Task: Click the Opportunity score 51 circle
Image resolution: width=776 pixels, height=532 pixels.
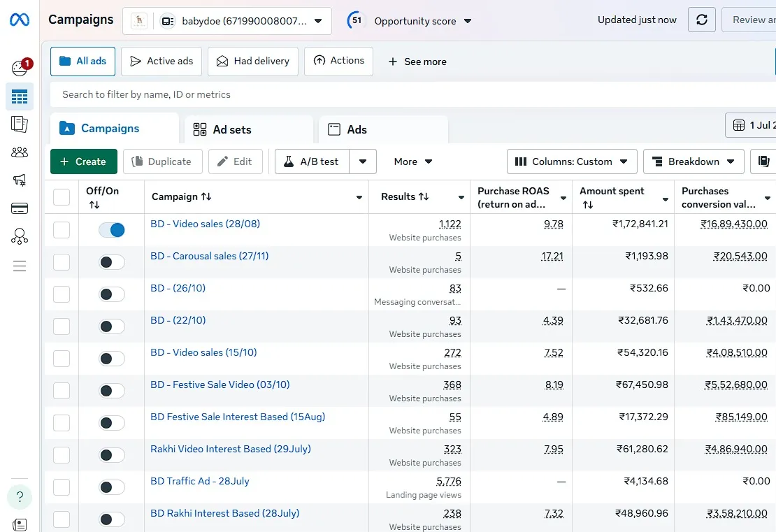Action: (x=356, y=20)
